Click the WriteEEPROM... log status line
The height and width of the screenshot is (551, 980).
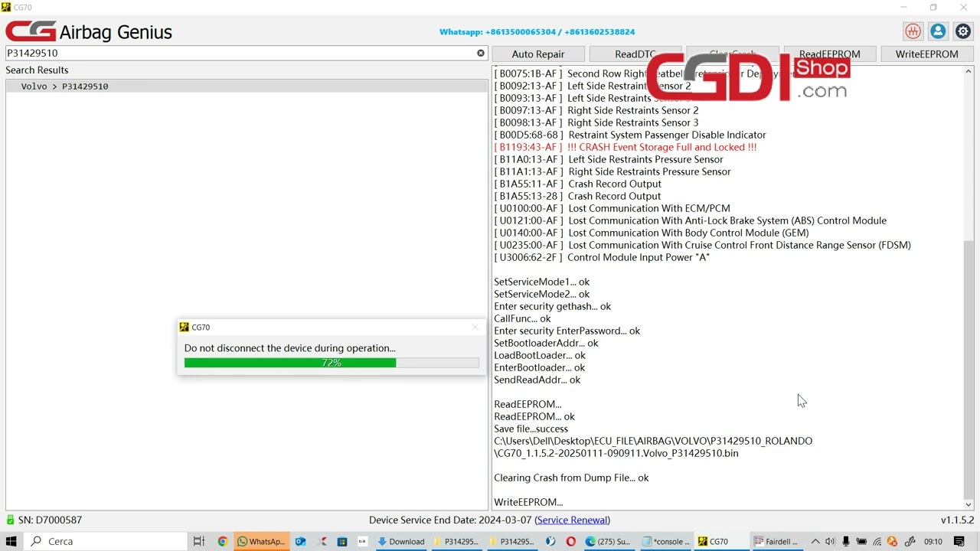click(528, 502)
